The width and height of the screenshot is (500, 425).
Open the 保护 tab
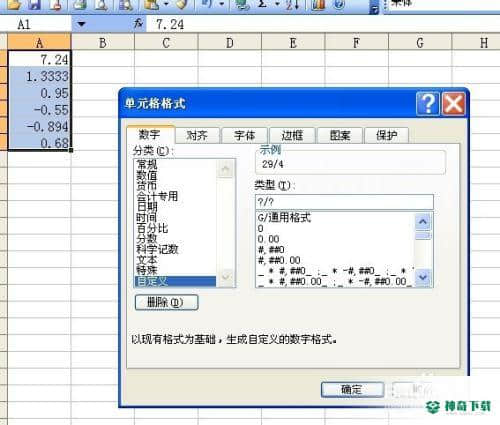coord(387,135)
